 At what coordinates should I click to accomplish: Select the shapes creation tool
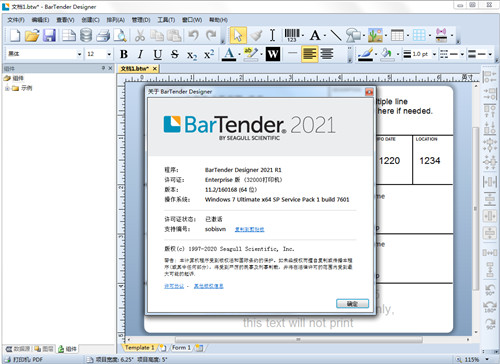353,35
